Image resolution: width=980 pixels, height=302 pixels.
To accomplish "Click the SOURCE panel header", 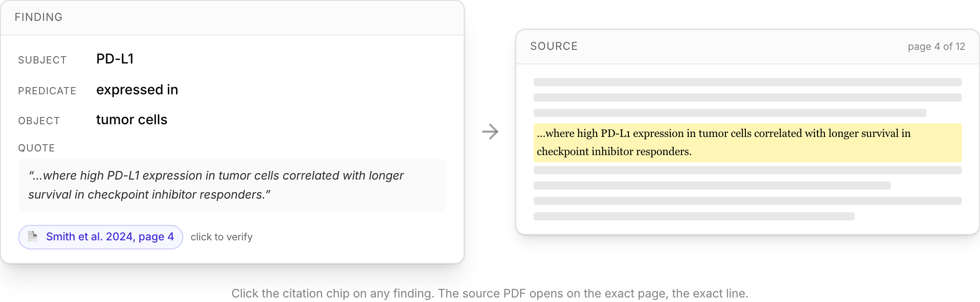I will point(747,47).
